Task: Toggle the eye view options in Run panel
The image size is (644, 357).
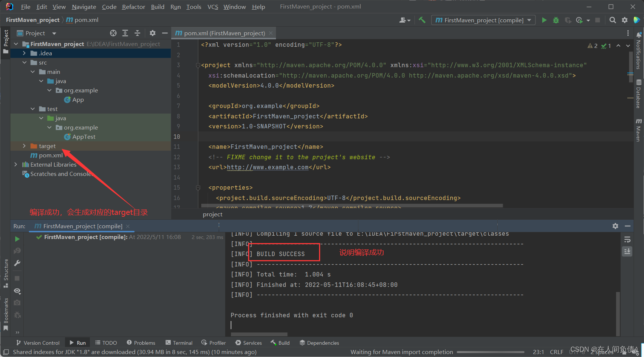Action: click(x=17, y=291)
